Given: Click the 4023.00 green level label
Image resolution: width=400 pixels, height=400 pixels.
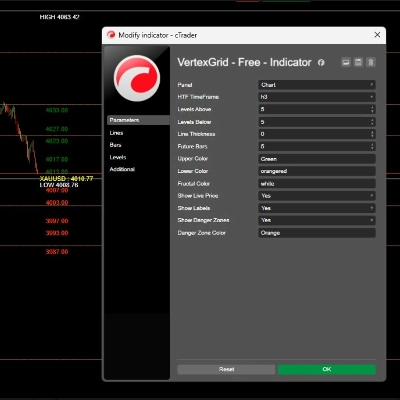Looking at the screenshot, I should tap(57, 141).
